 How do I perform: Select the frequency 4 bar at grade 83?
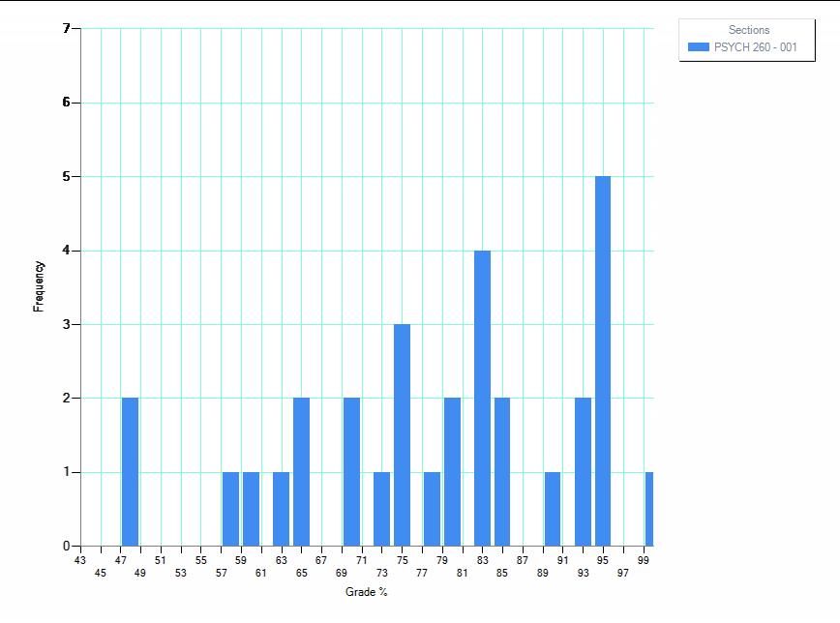click(482, 398)
